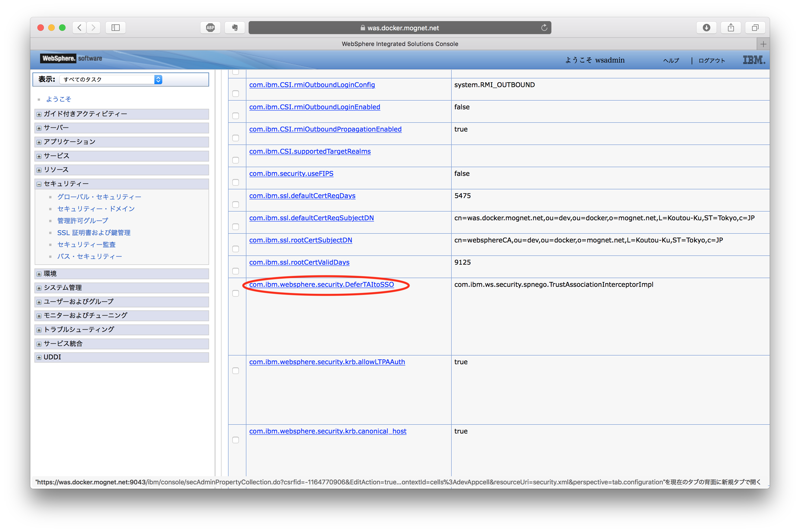
Task: Open tab overview with the tabs icon
Action: click(755, 28)
